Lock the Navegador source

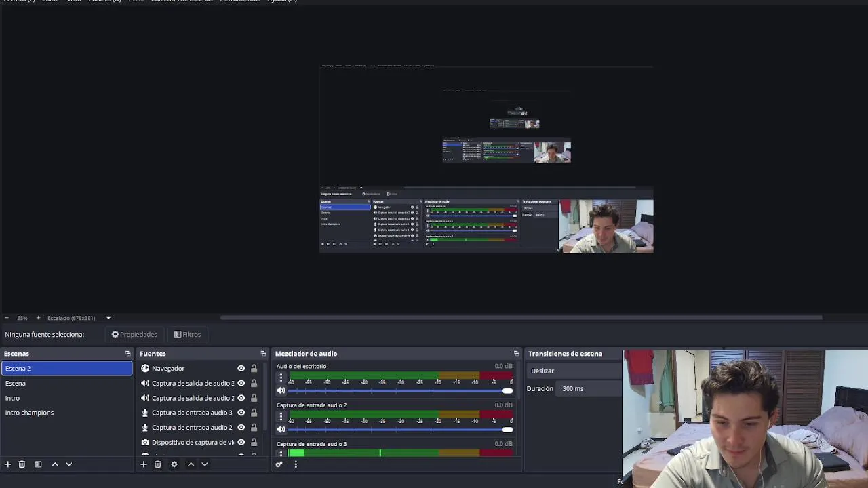(x=254, y=369)
